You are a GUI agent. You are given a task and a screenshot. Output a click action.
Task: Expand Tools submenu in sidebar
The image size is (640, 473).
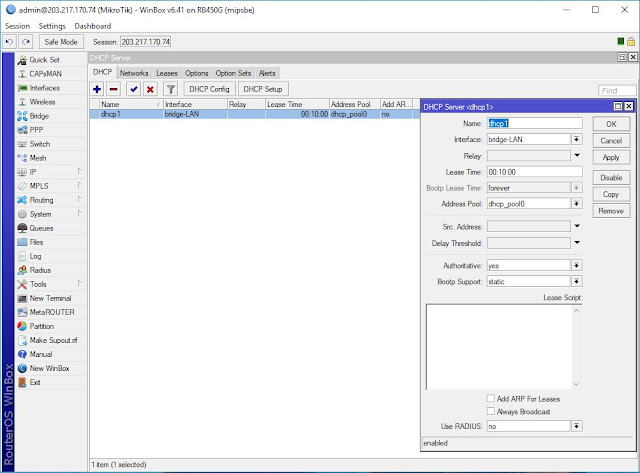point(80,284)
